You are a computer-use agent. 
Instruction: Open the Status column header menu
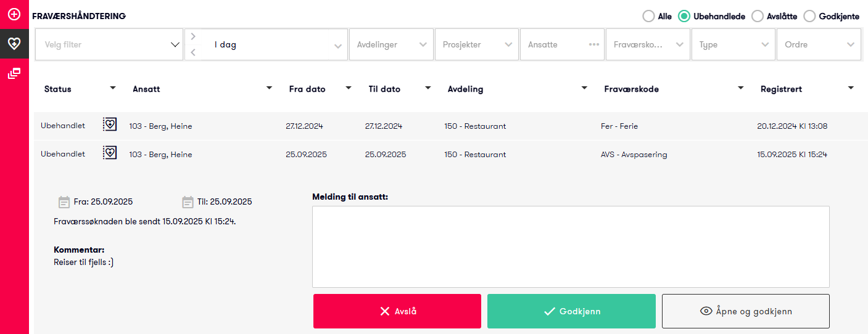click(x=112, y=88)
